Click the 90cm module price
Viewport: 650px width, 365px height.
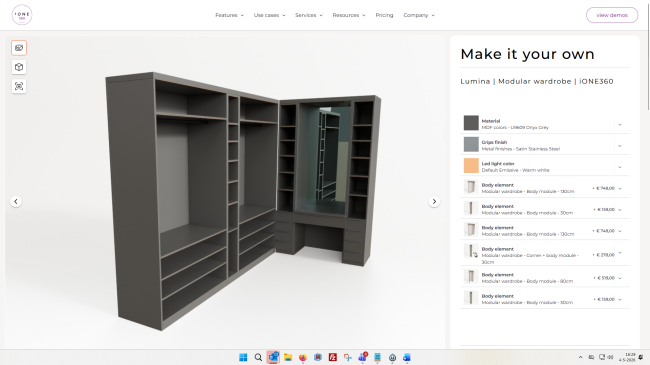click(604, 278)
